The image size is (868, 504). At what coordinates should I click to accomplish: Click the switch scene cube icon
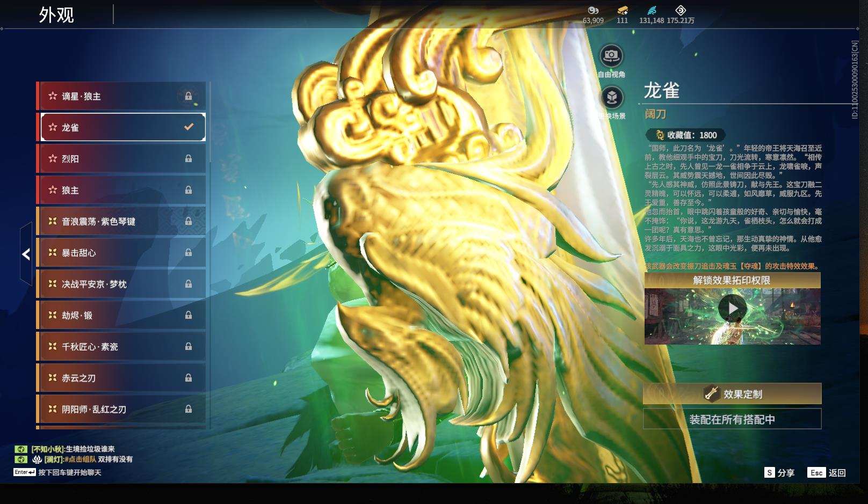(611, 98)
